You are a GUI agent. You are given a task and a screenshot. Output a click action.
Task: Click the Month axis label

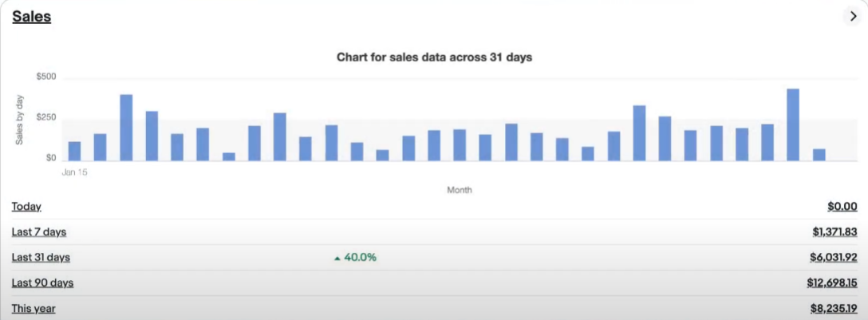click(460, 190)
